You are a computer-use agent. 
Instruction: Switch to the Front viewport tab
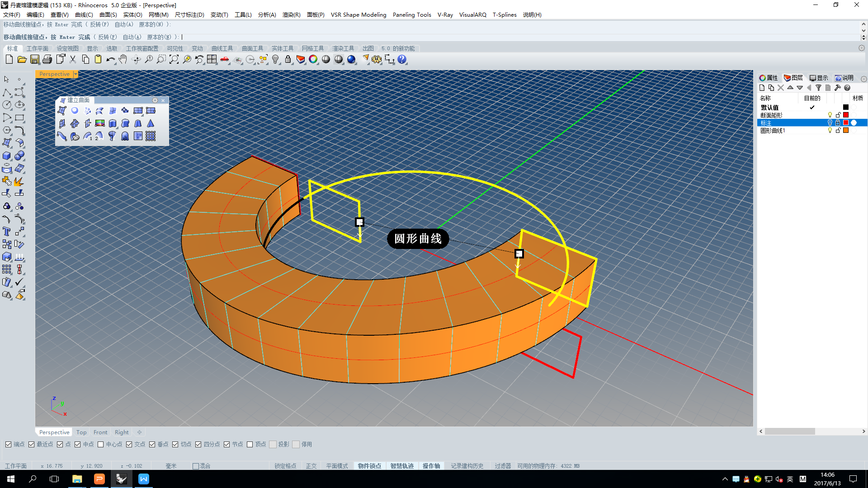tap(99, 432)
